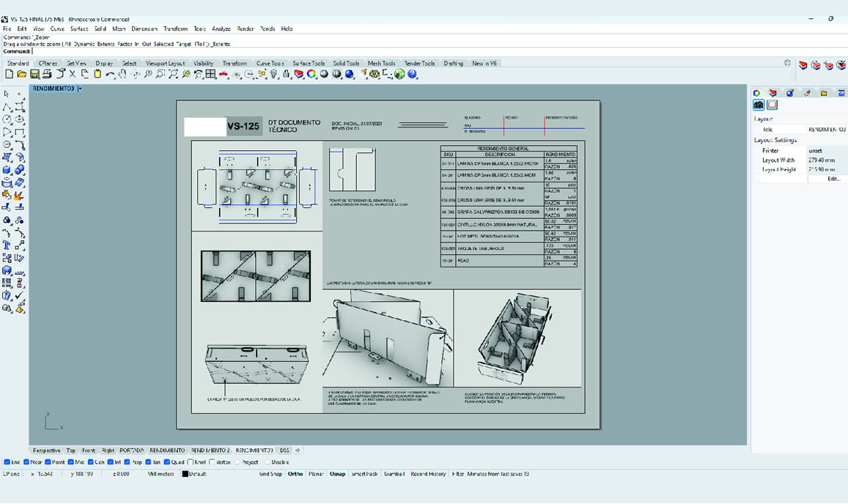Click the orange Explode tool icon

(x=20, y=195)
